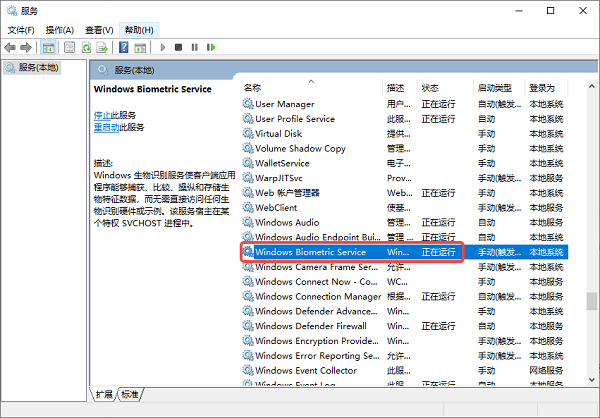Open the 操作(A) menu

point(60,30)
